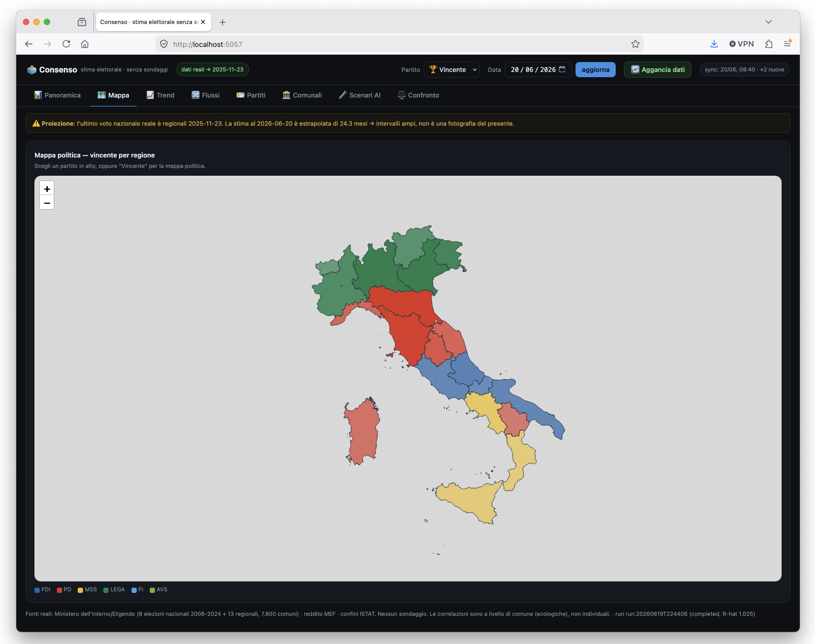Open the Confronto tab

418,95
